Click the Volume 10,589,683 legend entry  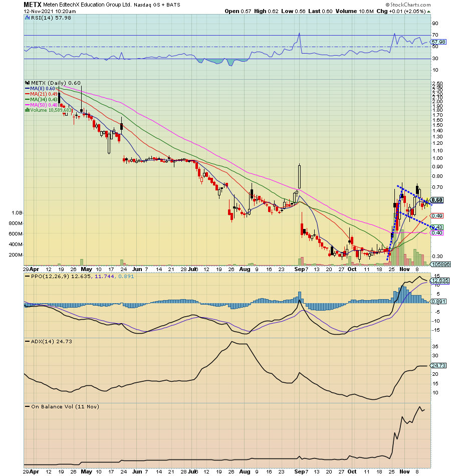click(x=48, y=110)
